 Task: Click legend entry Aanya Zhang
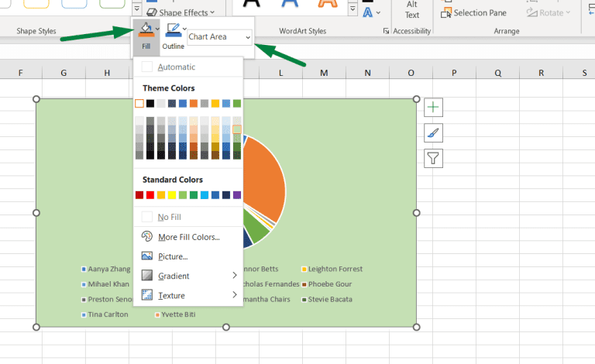coord(106,269)
